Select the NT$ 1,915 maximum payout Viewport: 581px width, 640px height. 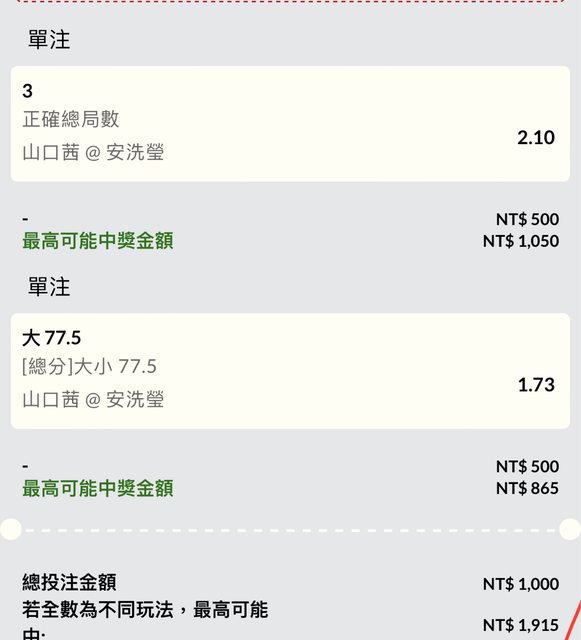click(521, 625)
